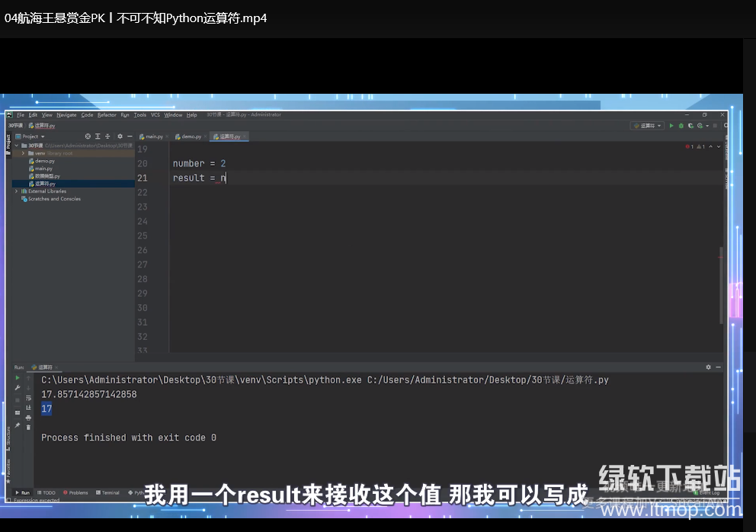Click the locate/select opened file icon
Viewport: 756px width, 532px height.
tap(88, 136)
